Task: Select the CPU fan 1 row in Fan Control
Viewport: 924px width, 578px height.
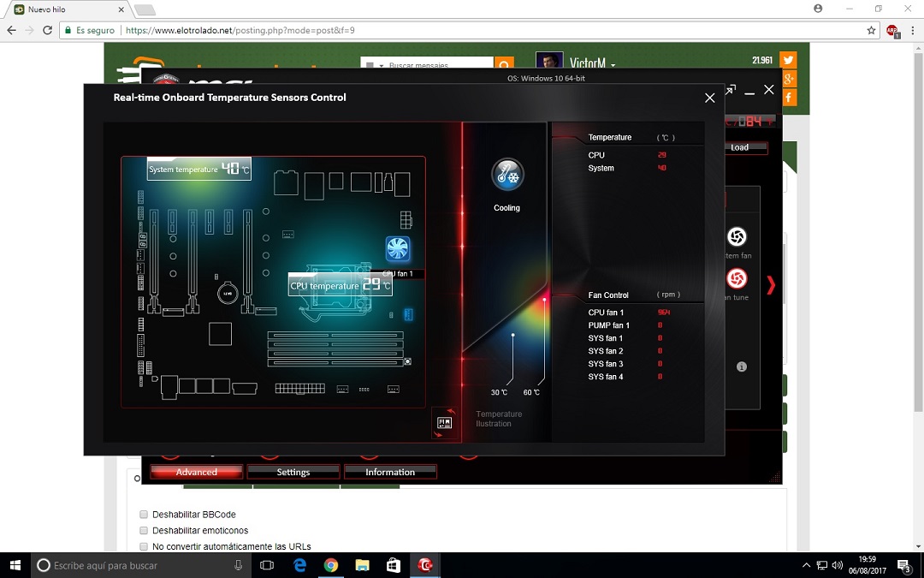Action: coord(628,313)
